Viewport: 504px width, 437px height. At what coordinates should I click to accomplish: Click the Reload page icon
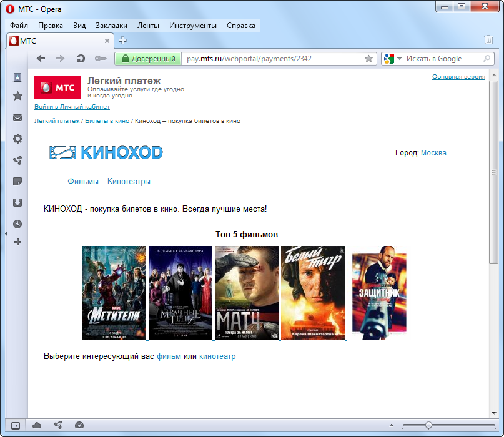[x=80, y=59]
